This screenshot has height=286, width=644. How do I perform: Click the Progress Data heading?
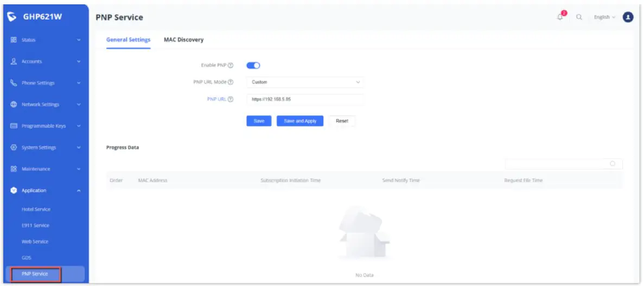[123, 147]
